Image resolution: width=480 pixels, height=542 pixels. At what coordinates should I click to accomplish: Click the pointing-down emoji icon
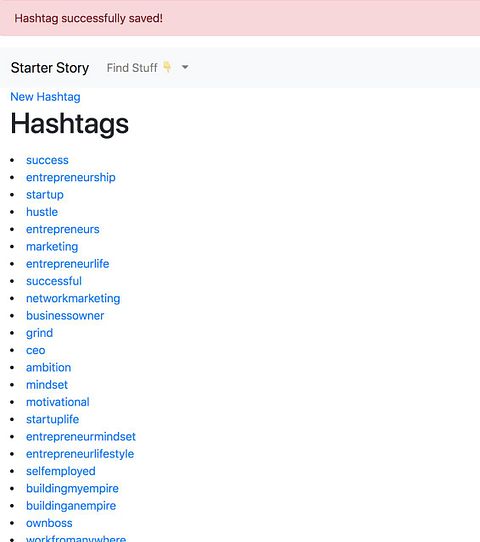pyautogui.click(x=167, y=66)
